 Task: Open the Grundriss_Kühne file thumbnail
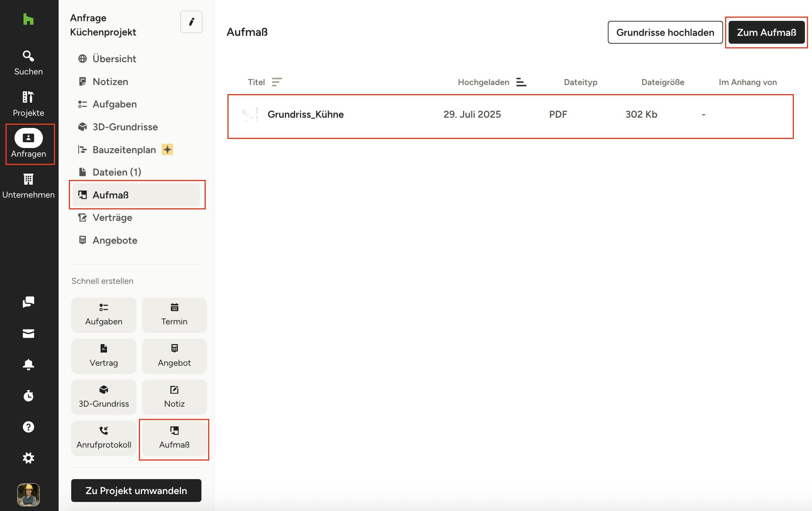point(249,114)
